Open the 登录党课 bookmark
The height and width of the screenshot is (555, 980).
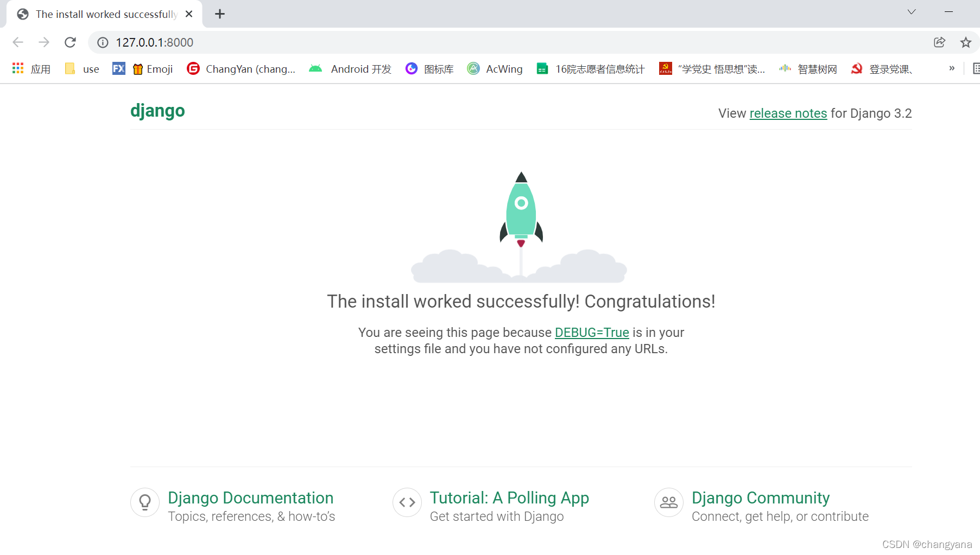click(882, 69)
